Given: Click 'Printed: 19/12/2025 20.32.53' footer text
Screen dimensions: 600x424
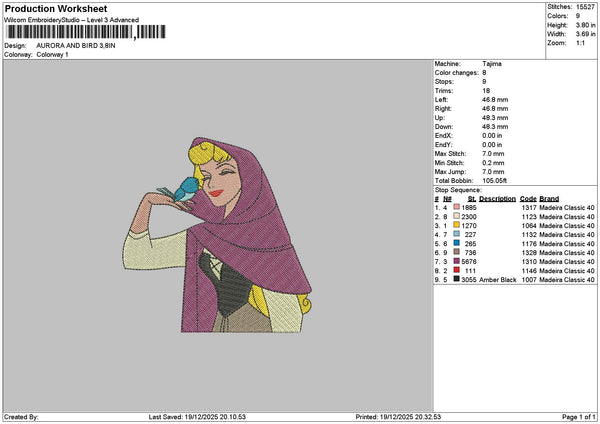Looking at the screenshot, I should [398, 417].
